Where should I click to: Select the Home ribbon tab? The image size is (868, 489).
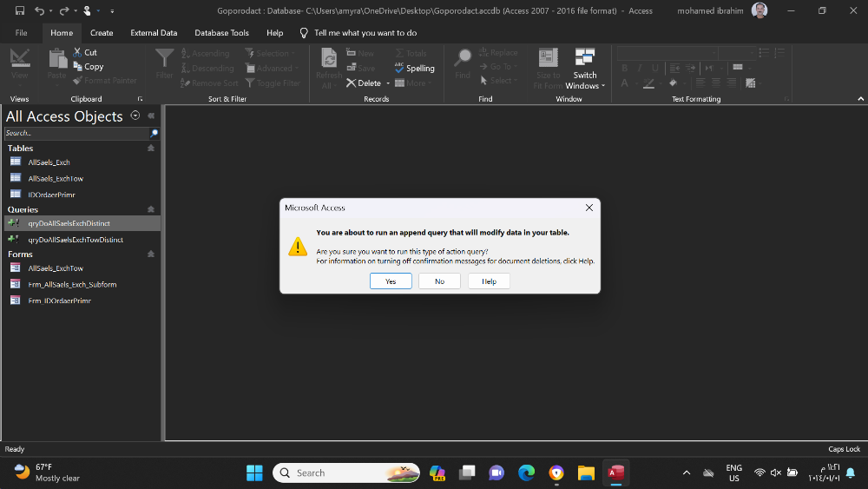62,33
